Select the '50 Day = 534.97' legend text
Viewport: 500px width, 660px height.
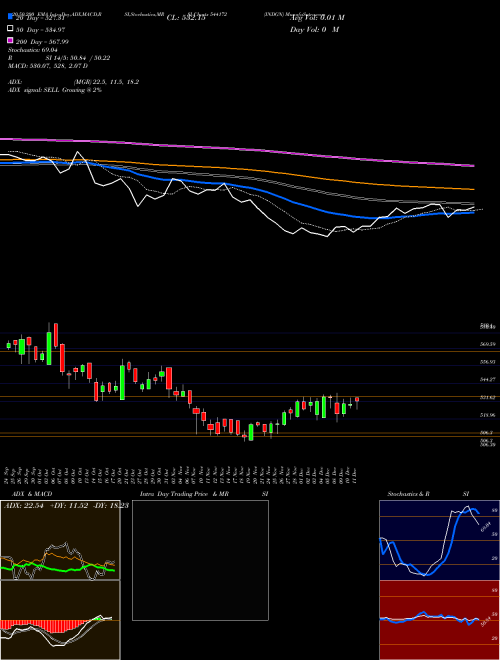tap(40, 29)
